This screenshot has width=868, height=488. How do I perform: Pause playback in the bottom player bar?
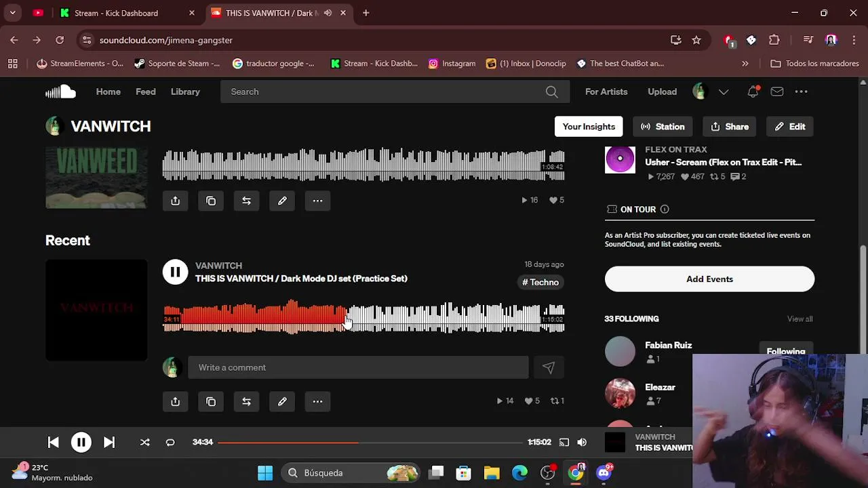[x=81, y=442]
